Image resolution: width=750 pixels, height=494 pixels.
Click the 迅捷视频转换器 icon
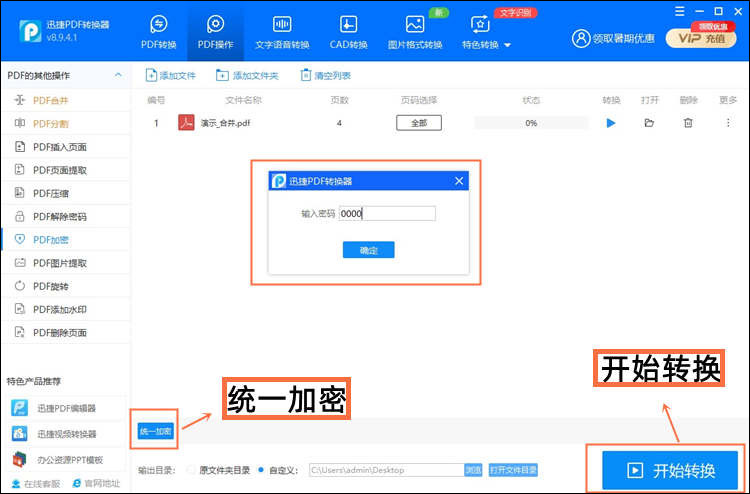(x=19, y=433)
